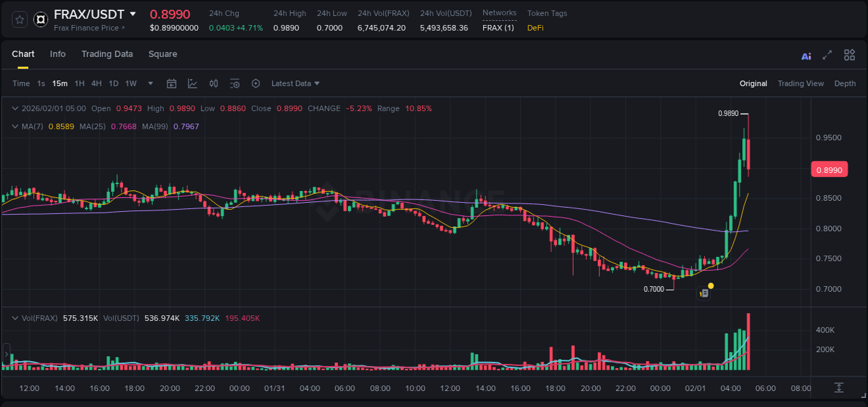Open the Latest Data dropdown
This screenshot has height=407, width=868.
(x=295, y=83)
